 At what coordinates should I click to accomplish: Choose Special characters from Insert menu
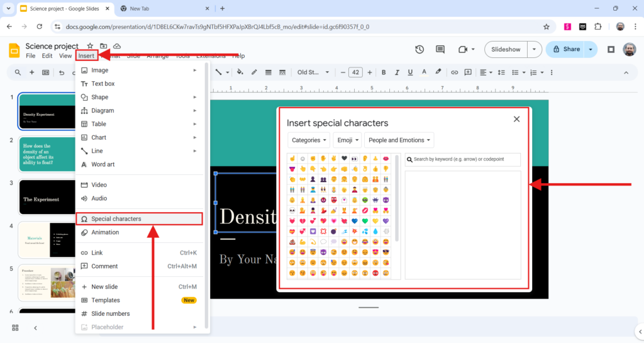click(139, 219)
